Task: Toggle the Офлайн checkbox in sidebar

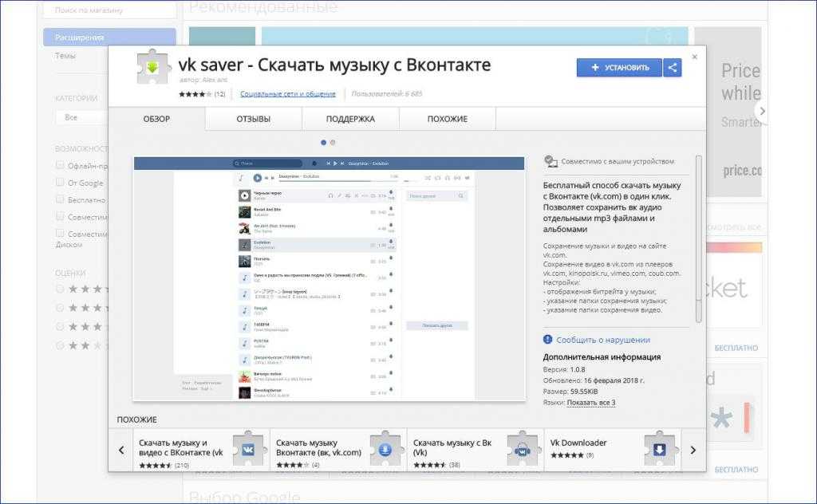Action: pos(59,165)
